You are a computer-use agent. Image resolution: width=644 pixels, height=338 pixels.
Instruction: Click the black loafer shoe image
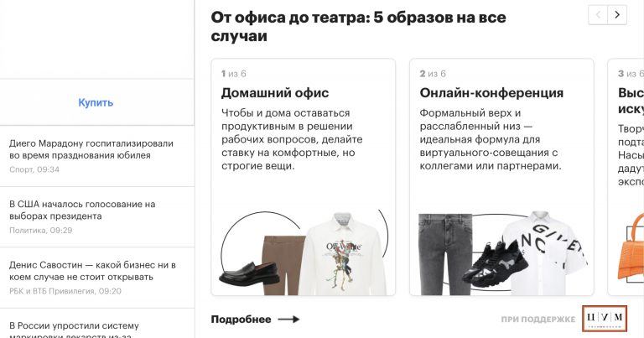249,274
